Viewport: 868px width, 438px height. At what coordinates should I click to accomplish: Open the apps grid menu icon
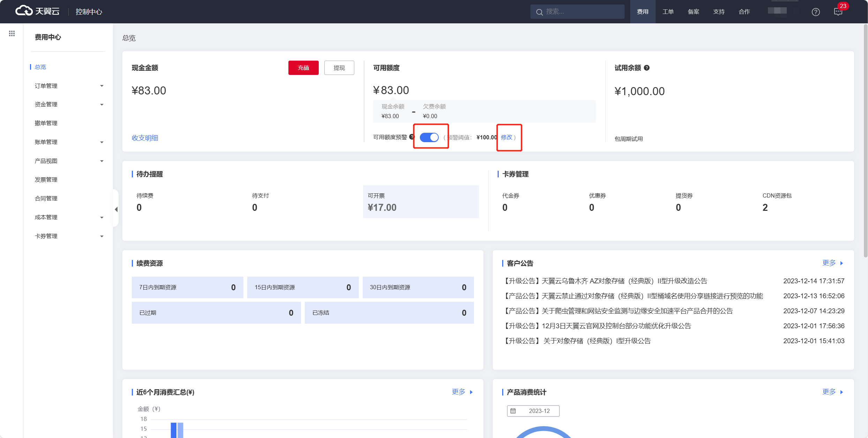coord(12,33)
